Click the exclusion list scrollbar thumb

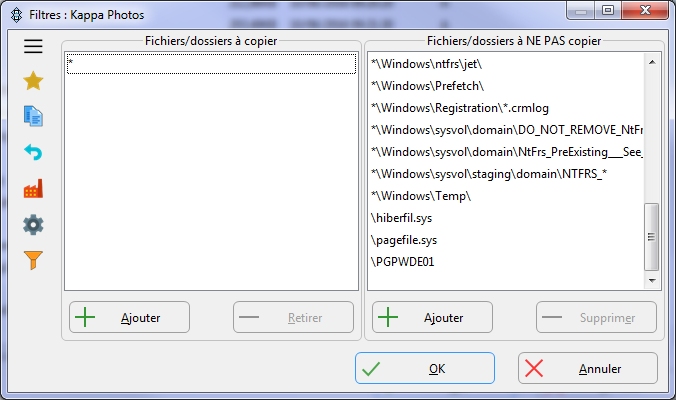651,237
